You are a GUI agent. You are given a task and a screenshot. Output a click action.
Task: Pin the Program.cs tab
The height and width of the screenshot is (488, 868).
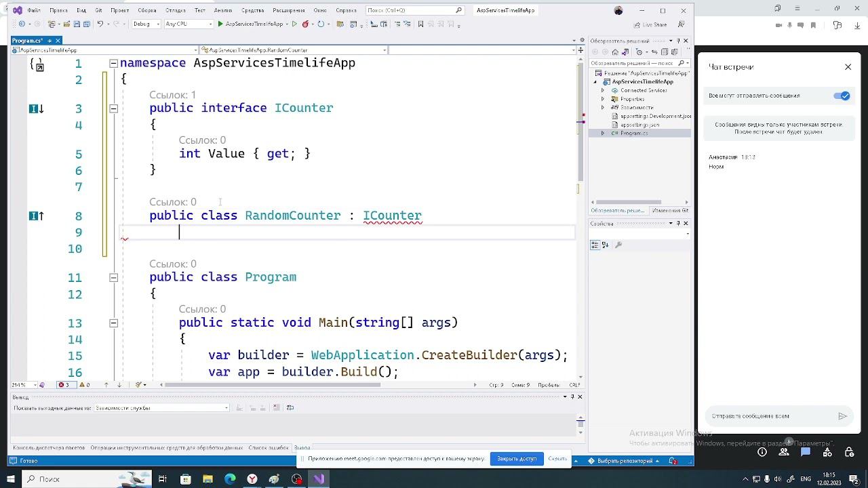50,41
